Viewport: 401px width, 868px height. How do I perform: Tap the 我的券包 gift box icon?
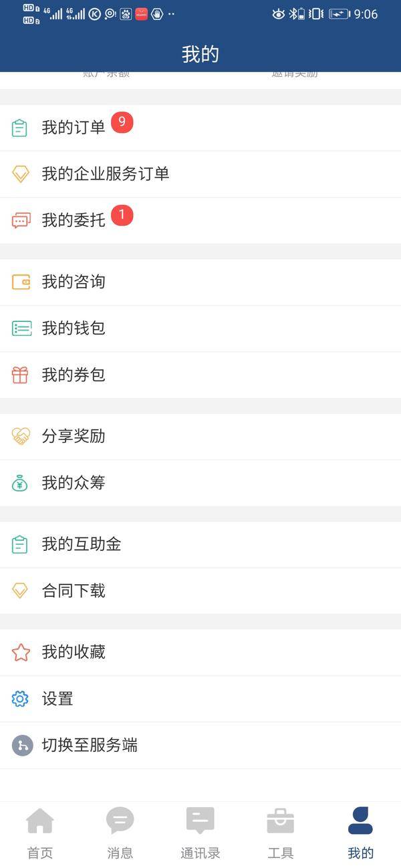click(20, 375)
